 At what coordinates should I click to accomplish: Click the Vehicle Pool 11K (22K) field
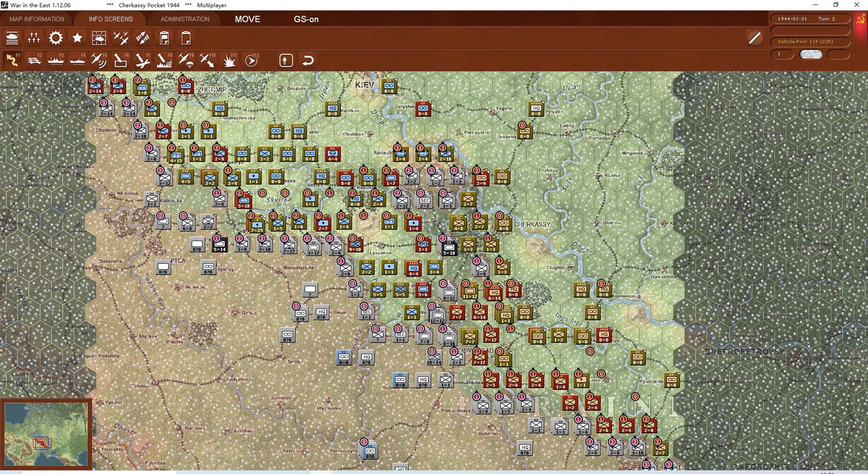[810, 41]
